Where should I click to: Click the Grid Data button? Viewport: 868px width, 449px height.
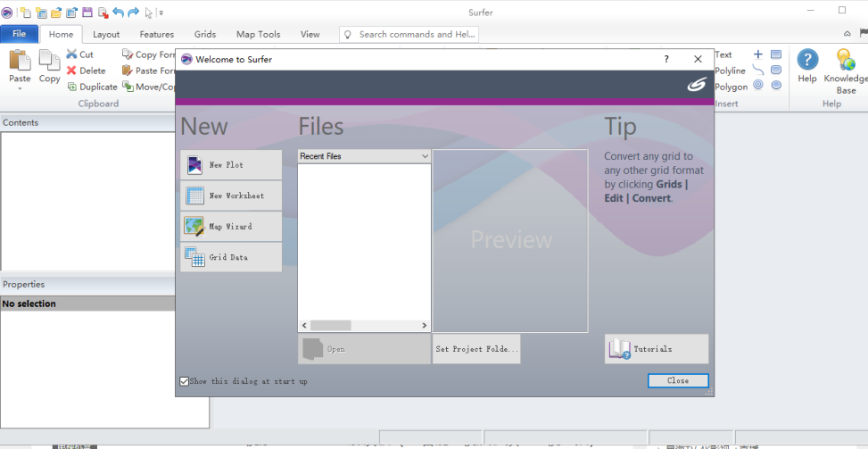(231, 257)
